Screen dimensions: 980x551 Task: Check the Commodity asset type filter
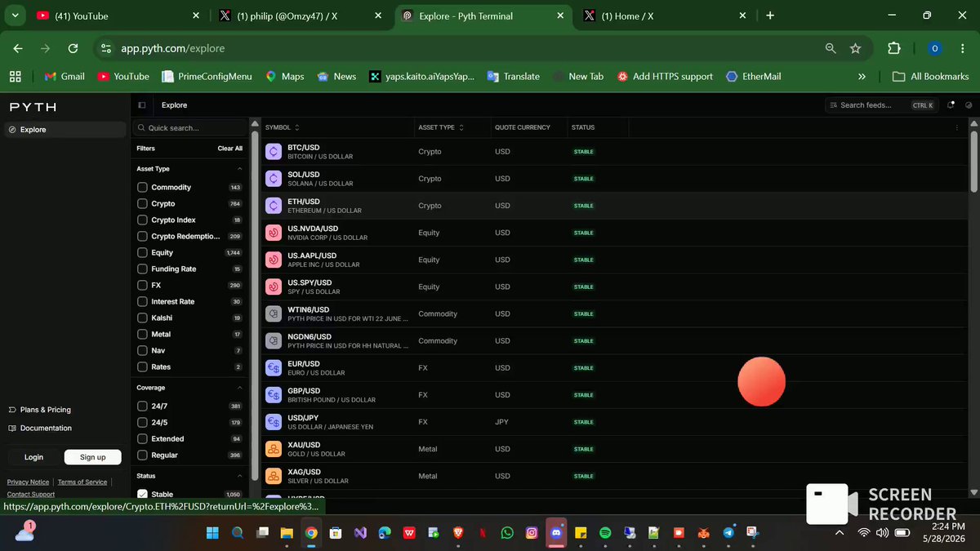142,188
